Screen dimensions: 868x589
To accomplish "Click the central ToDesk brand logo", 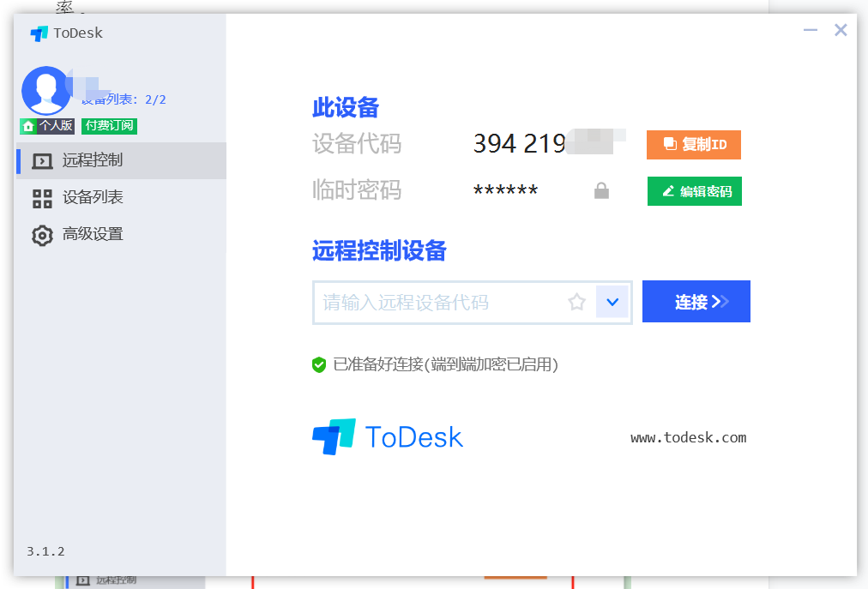I will click(x=388, y=436).
